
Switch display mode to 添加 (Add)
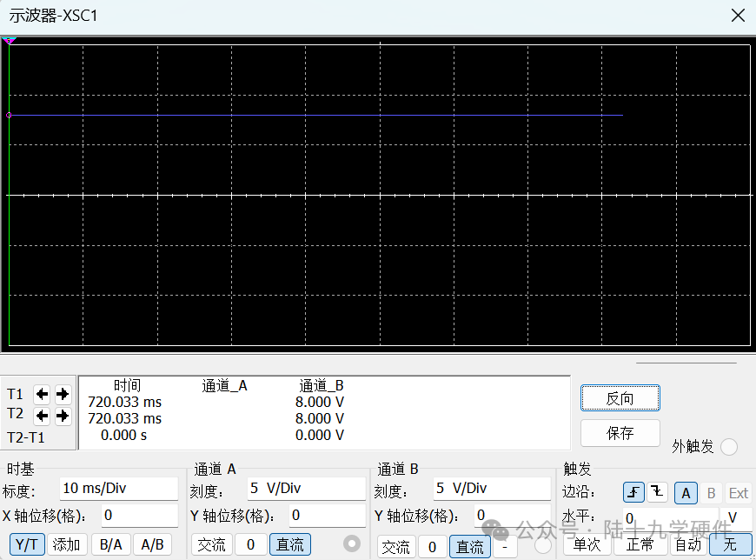coord(66,544)
